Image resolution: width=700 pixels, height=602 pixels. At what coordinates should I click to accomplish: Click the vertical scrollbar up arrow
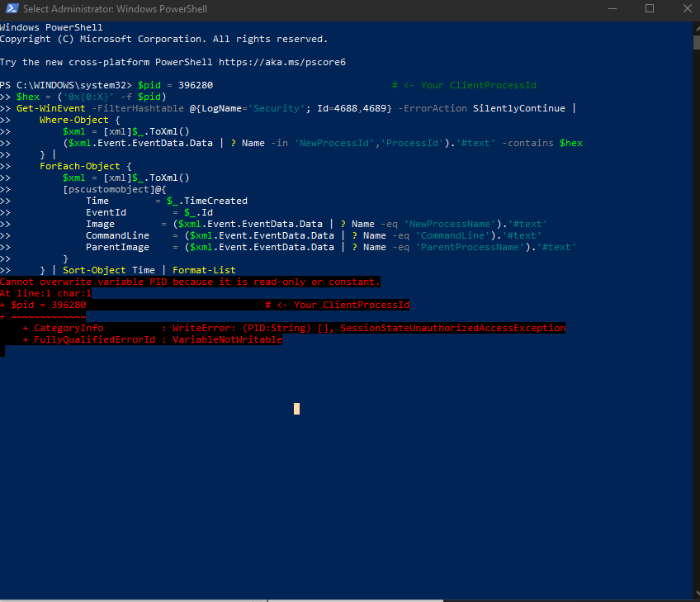click(x=697, y=28)
